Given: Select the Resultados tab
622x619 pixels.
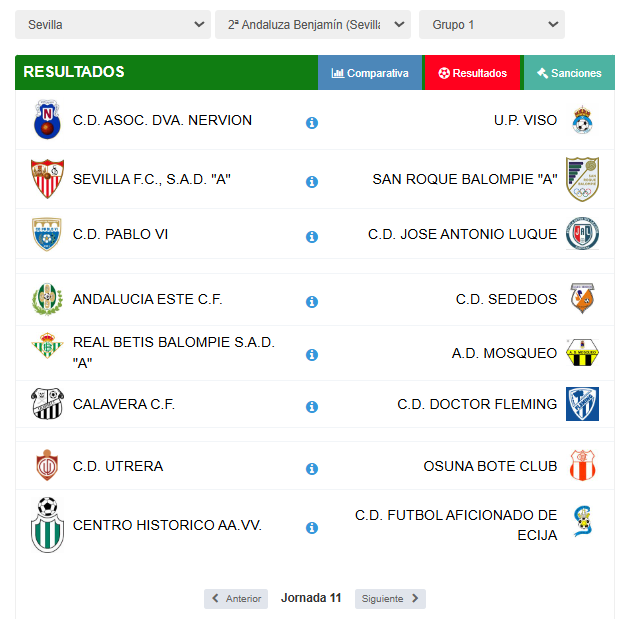Looking at the screenshot, I should (472, 73).
